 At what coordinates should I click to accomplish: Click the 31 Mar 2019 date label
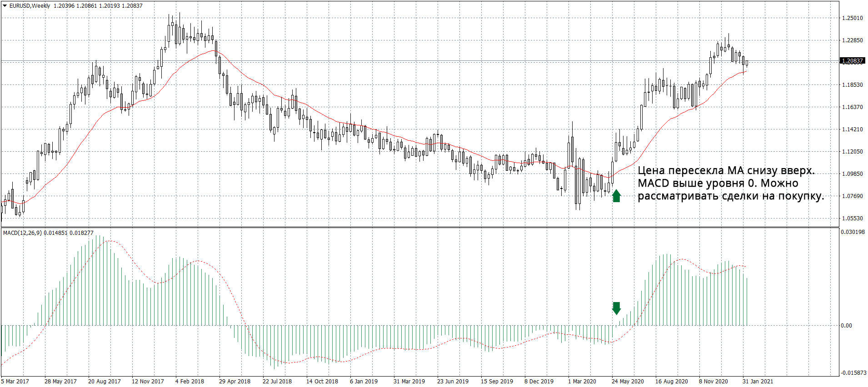pos(409,382)
